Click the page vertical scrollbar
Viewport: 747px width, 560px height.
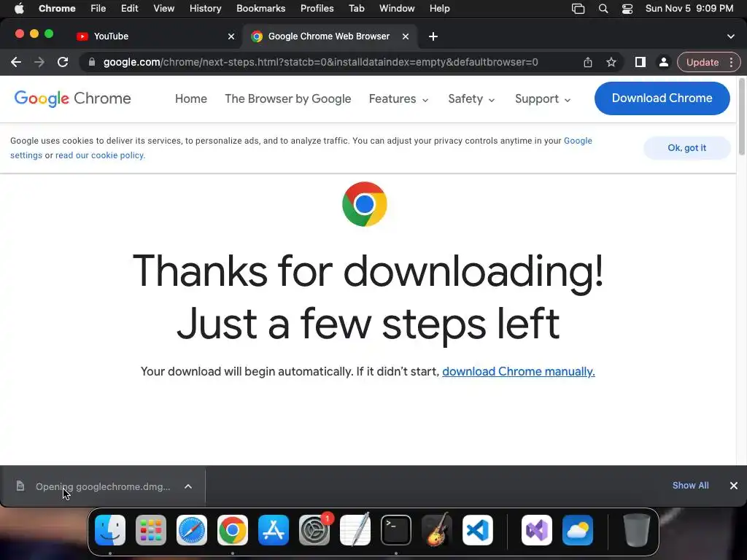741,117
